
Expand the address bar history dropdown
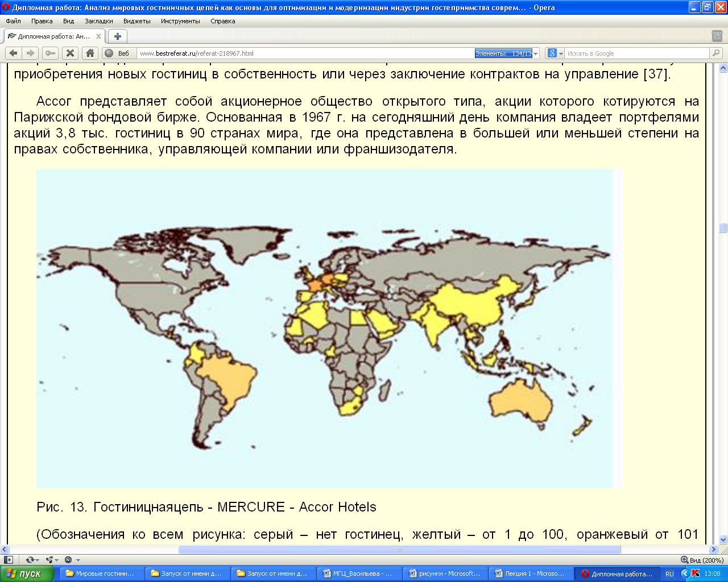pyautogui.click(x=536, y=53)
